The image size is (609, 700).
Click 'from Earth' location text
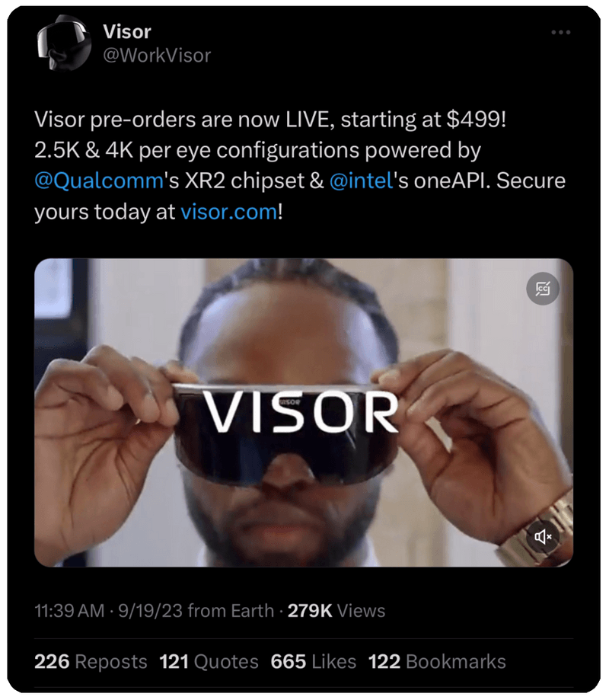tap(231, 611)
